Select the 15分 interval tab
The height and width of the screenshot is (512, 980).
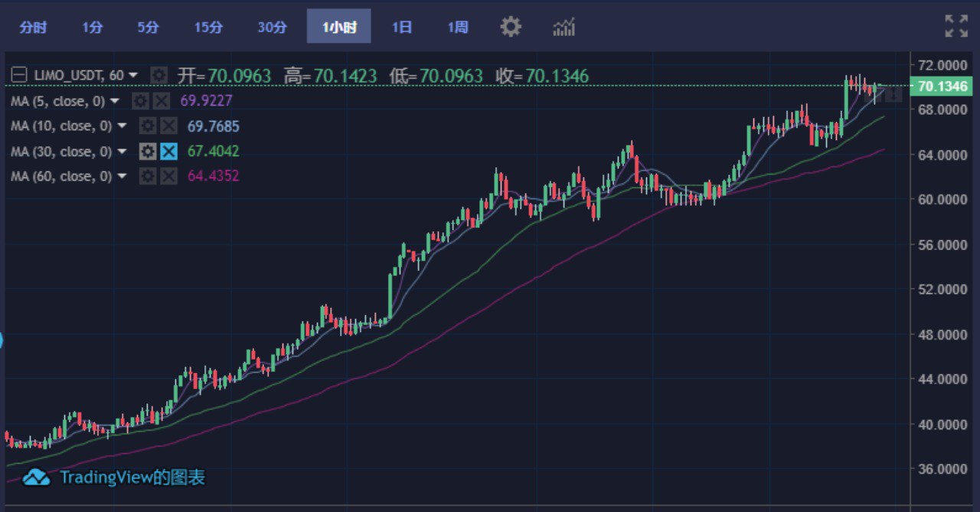(x=208, y=27)
